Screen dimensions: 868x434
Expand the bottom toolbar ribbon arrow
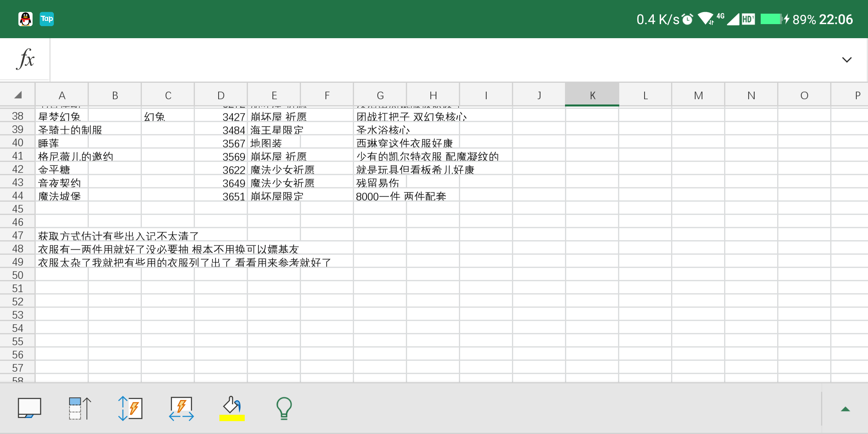pos(845,409)
